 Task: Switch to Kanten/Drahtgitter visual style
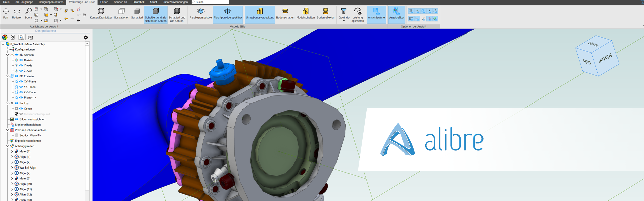[x=101, y=13]
